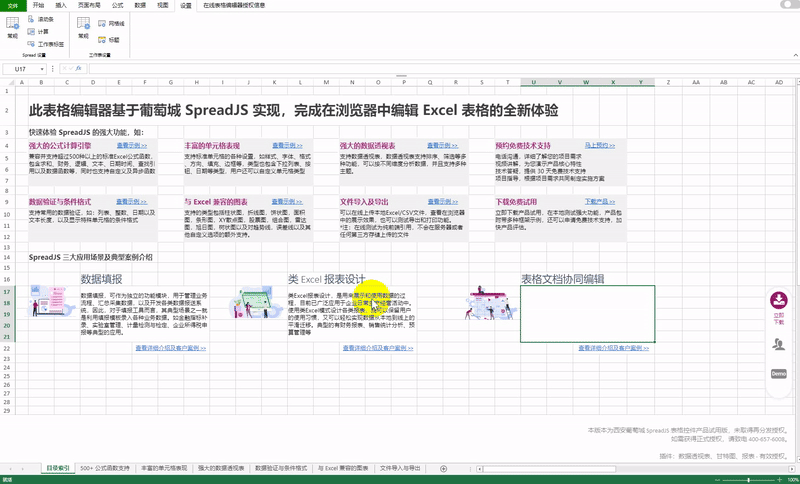Open the 丰富的单元格表现 sheet tab
The height and width of the screenshot is (484, 800).
(164, 468)
